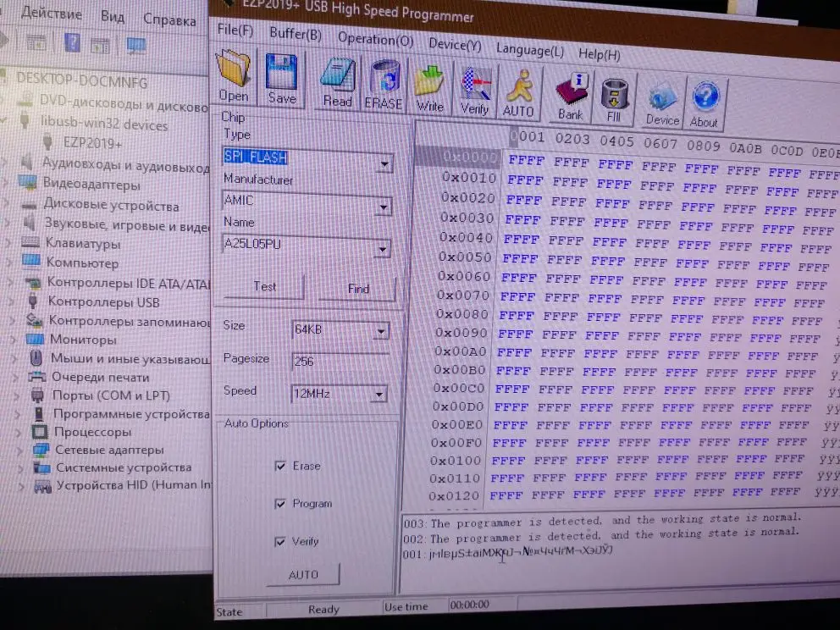Screen dimensions: 840x630
Task: Open the chip Type SPI FLASH dropdown
Action: click(384, 164)
